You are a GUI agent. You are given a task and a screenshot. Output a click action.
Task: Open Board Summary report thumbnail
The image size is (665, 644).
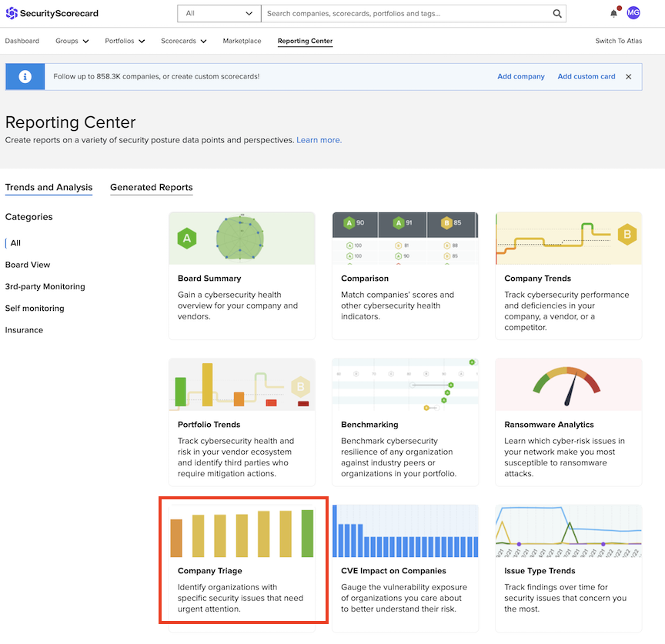click(242, 239)
